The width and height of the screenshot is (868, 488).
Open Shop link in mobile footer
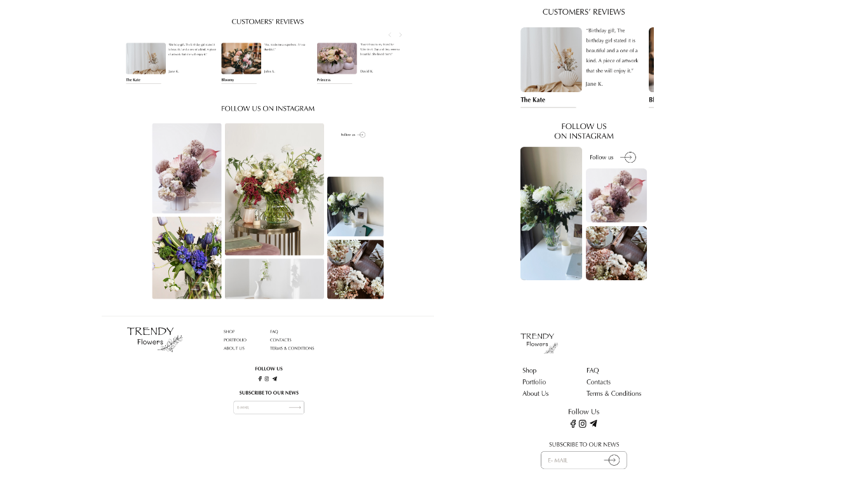pos(529,370)
